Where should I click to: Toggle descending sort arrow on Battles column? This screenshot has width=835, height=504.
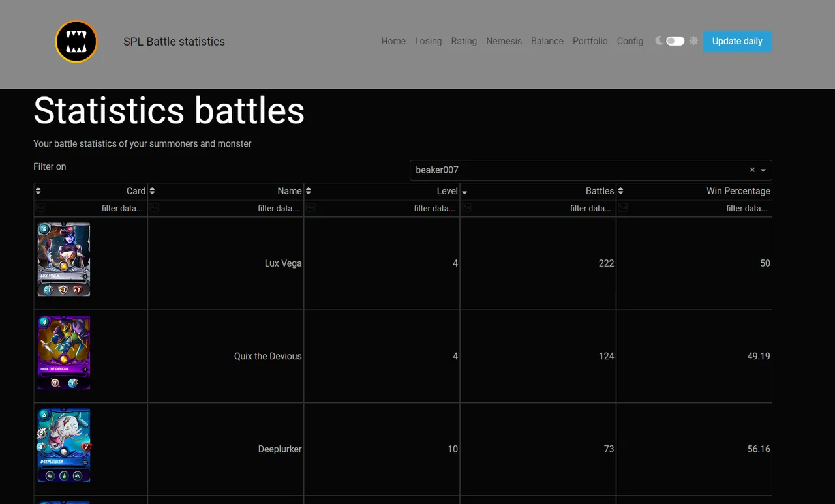click(464, 192)
